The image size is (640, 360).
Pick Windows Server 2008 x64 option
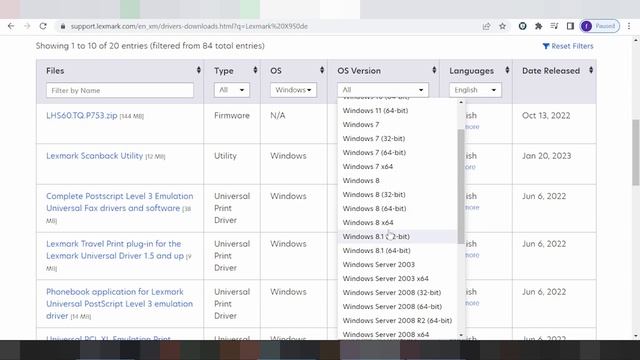(x=397, y=334)
